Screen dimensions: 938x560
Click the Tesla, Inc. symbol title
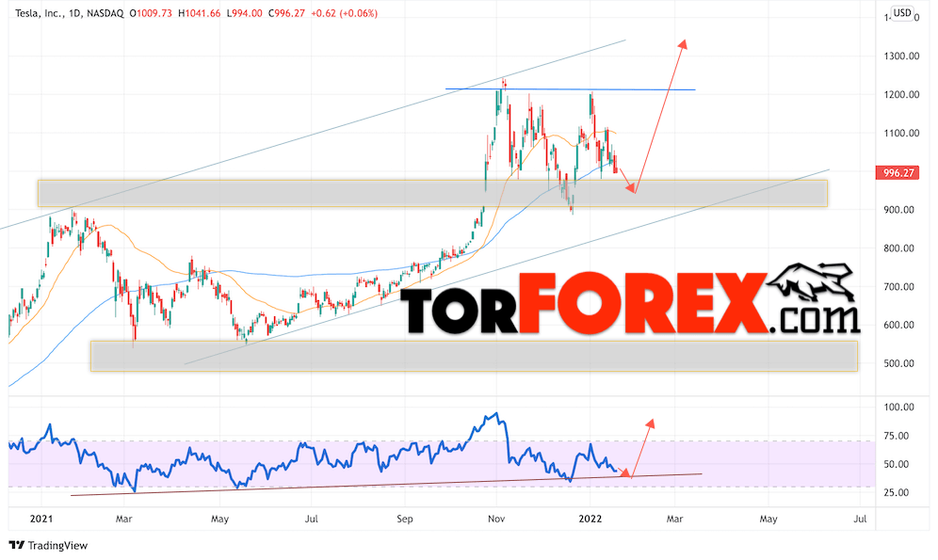click(39, 13)
